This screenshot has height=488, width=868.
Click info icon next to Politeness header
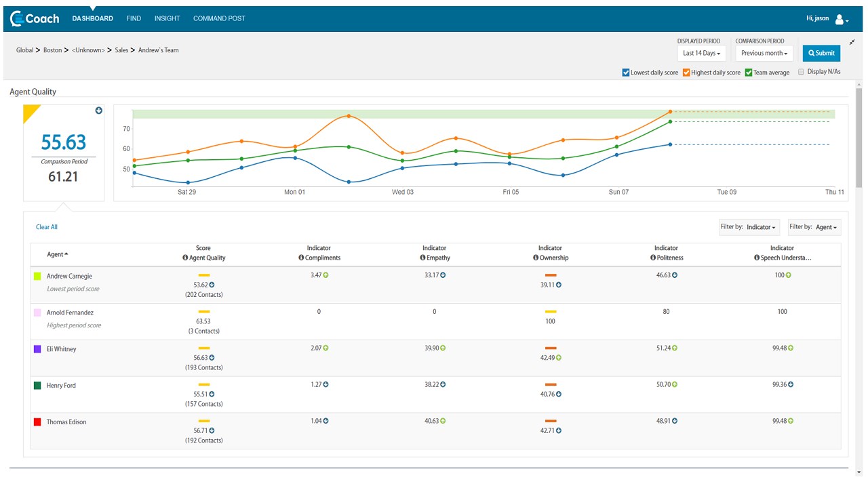653,258
